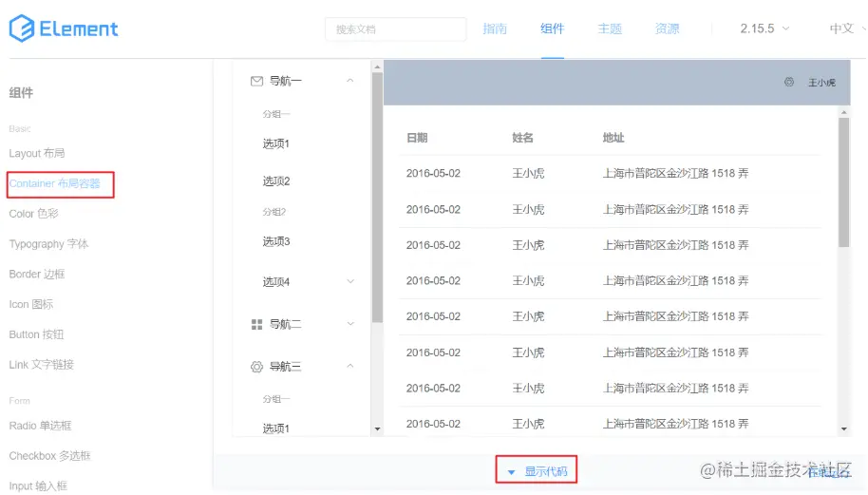The image size is (868, 495).
Task: Click the grid icon beside 导航二
Action: 256,325
